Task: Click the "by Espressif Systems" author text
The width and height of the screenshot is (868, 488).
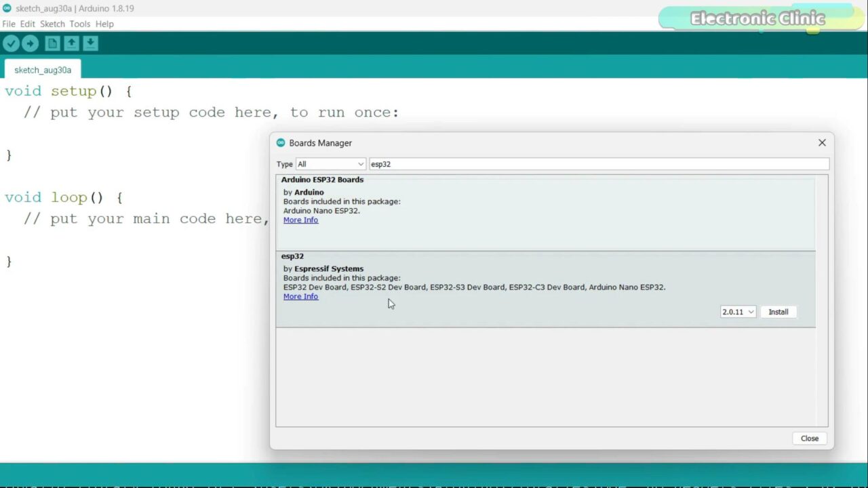Action: point(323,269)
